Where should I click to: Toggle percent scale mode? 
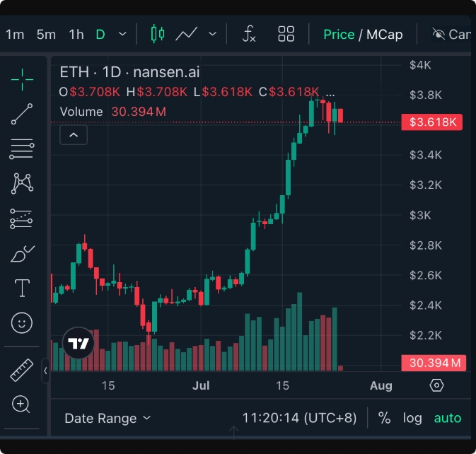pyautogui.click(x=384, y=418)
